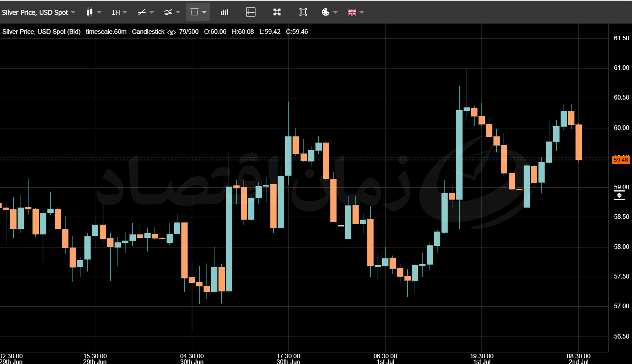This screenshot has width=632, height=364.
Task: Toggle the crosshair layout icon
Action: click(251, 12)
